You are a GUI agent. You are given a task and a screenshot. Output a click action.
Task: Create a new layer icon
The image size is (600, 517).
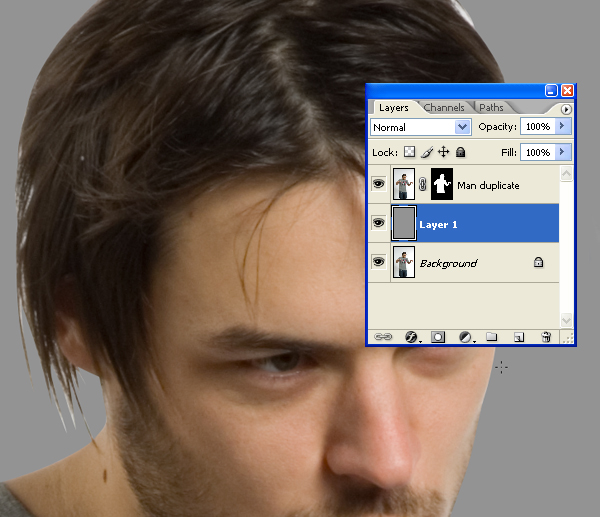(519, 337)
